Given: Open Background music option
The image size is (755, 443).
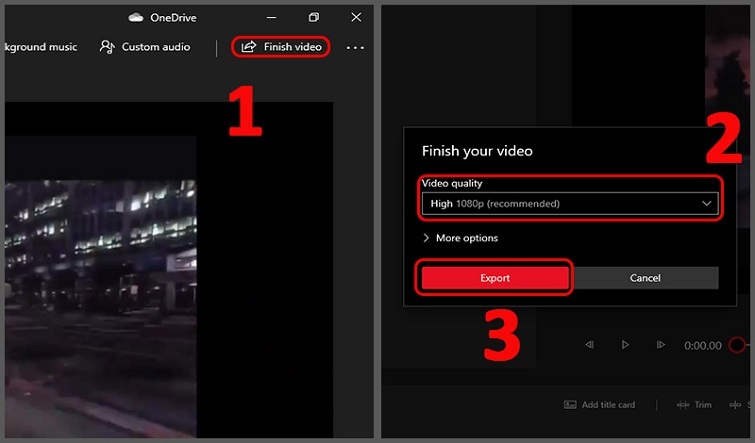Looking at the screenshot, I should [x=38, y=47].
